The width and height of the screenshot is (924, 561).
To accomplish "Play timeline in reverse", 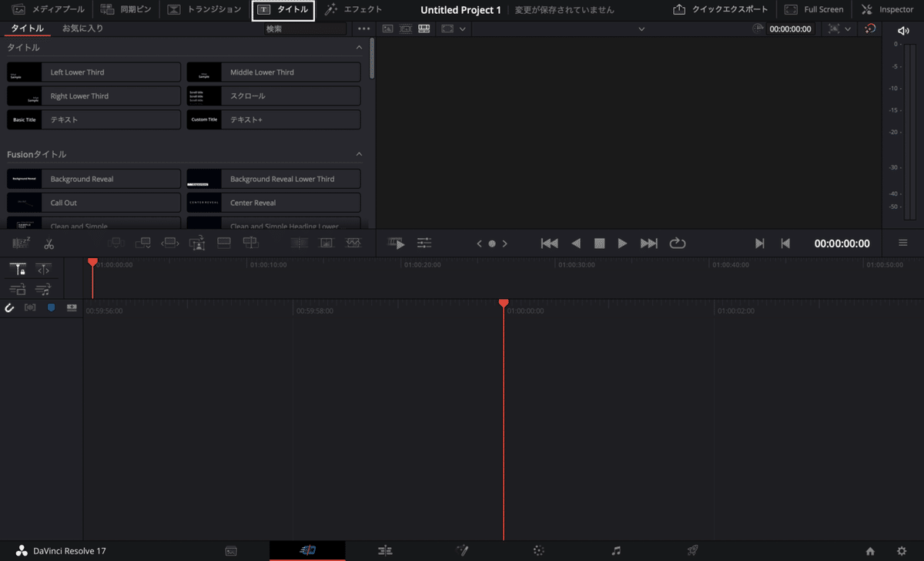I will coord(576,244).
